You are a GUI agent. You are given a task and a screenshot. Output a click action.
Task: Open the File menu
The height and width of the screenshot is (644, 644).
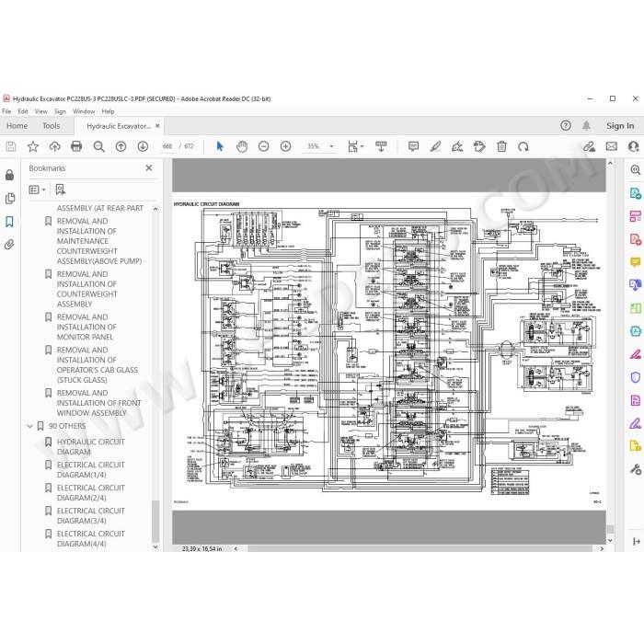(6, 111)
